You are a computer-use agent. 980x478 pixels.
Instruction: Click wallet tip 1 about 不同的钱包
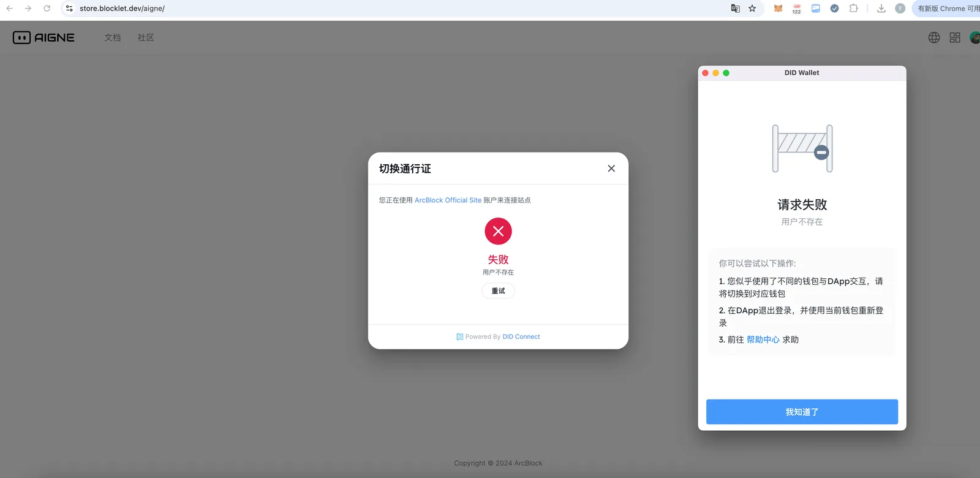pos(801,287)
